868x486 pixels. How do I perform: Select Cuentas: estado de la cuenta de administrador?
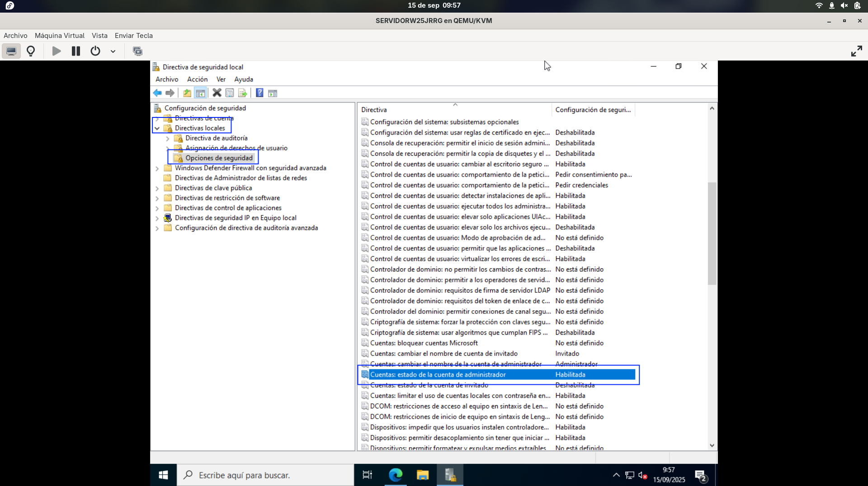tap(498, 374)
